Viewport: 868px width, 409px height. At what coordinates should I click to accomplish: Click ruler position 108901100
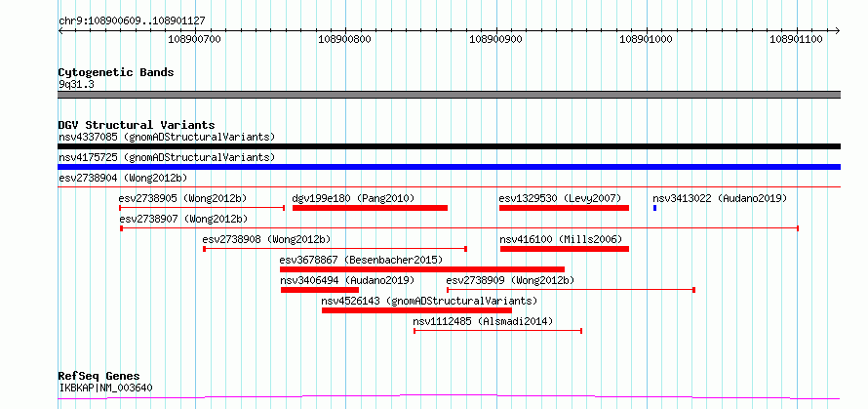click(797, 39)
